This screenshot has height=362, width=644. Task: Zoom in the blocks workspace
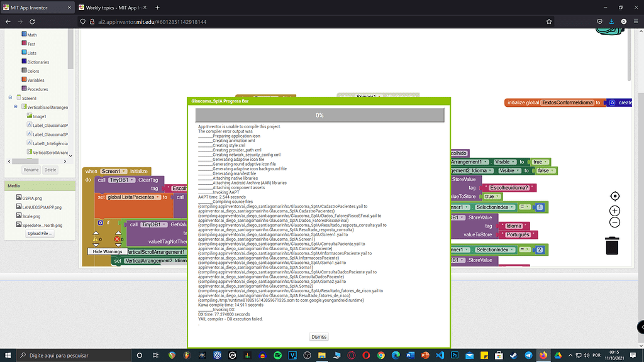point(614,211)
